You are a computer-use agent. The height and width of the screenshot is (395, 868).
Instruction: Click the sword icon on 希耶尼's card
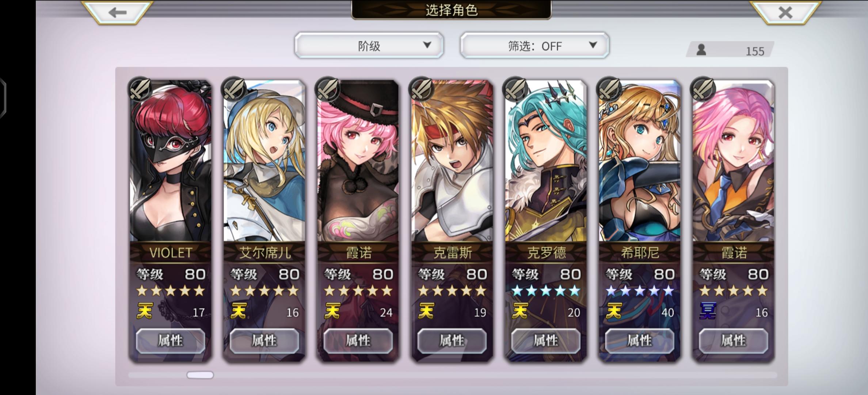(610, 89)
